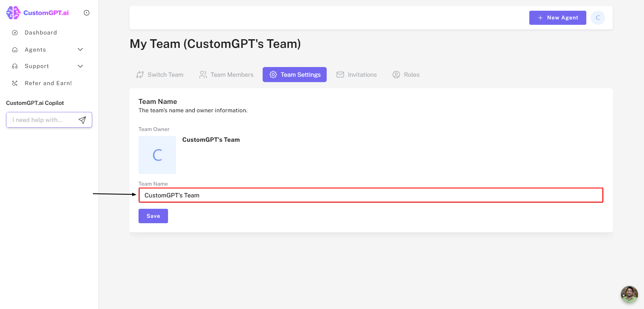644x309 pixels.
Task: Open the Roles tab
Action: click(x=406, y=75)
